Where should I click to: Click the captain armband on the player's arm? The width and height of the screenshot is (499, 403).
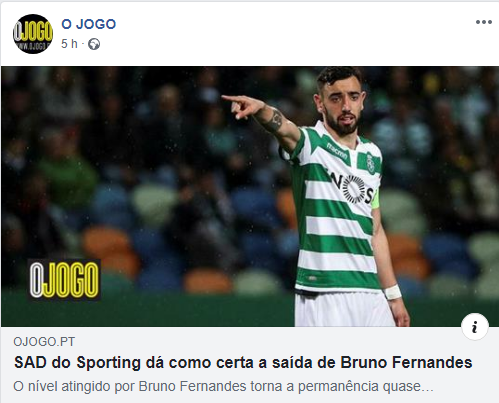(376, 199)
